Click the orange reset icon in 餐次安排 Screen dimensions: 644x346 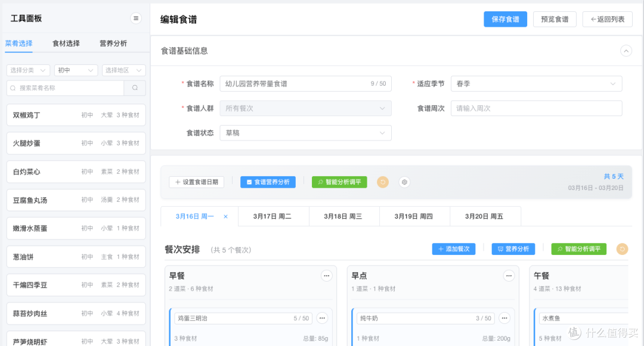622,249
